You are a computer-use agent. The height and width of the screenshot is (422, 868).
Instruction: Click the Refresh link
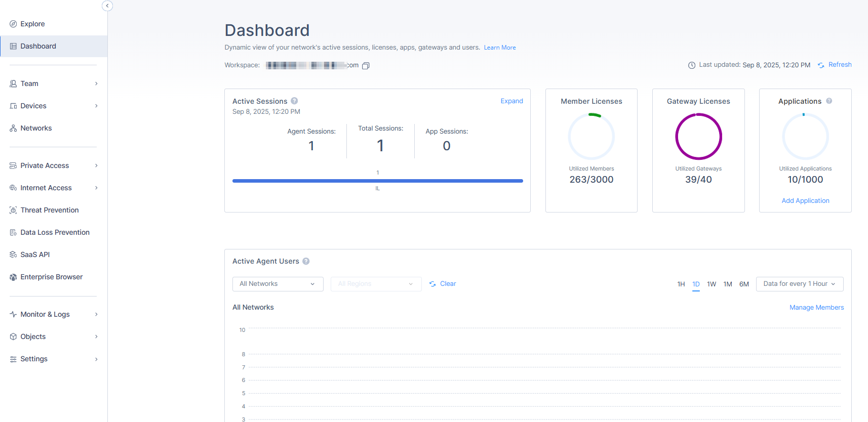click(x=840, y=65)
